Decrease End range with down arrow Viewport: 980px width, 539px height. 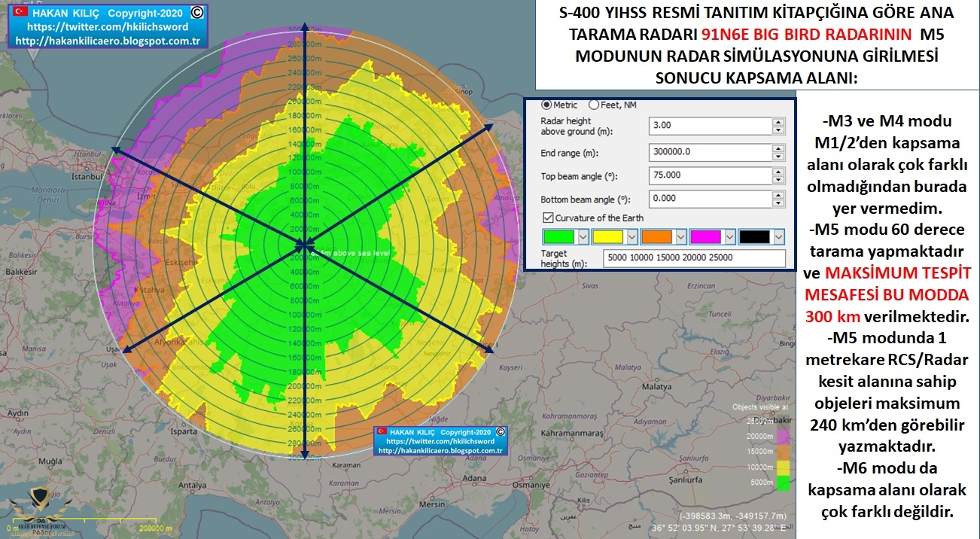pos(778,156)
